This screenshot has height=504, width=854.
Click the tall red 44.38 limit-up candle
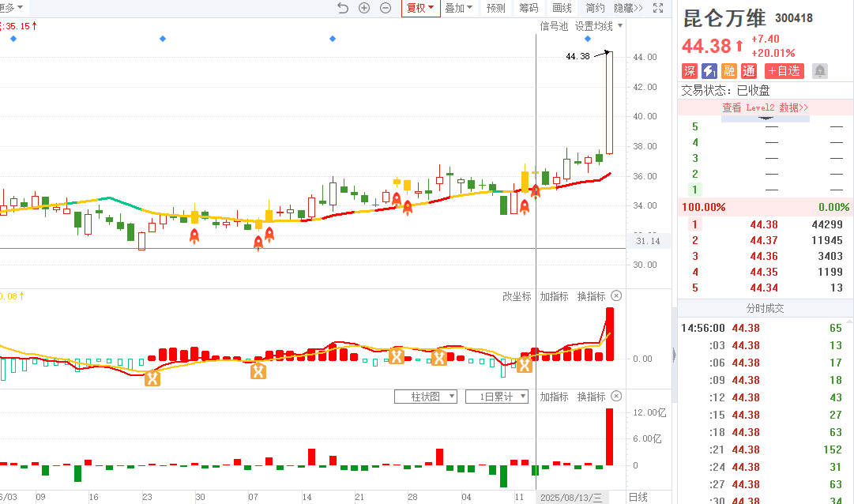click(609, 103)
